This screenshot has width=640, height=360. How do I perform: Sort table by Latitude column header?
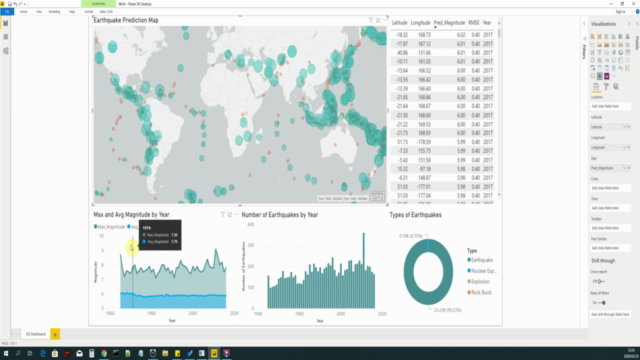coord(399,23)
